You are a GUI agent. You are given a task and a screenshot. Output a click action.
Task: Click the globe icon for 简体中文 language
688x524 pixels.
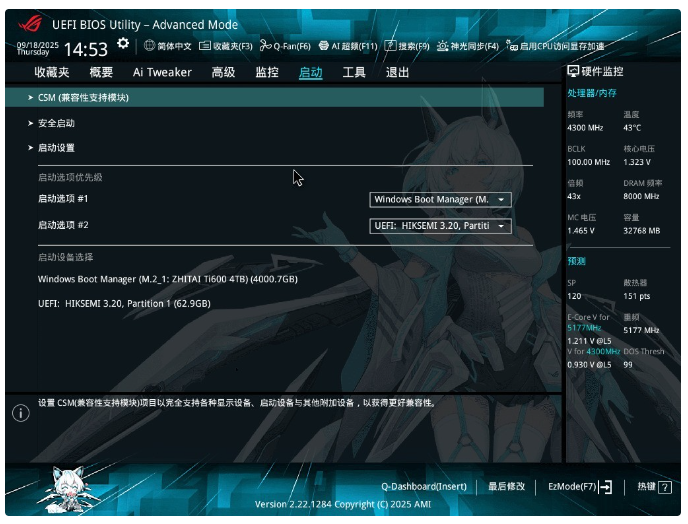(x=150, y=45)
